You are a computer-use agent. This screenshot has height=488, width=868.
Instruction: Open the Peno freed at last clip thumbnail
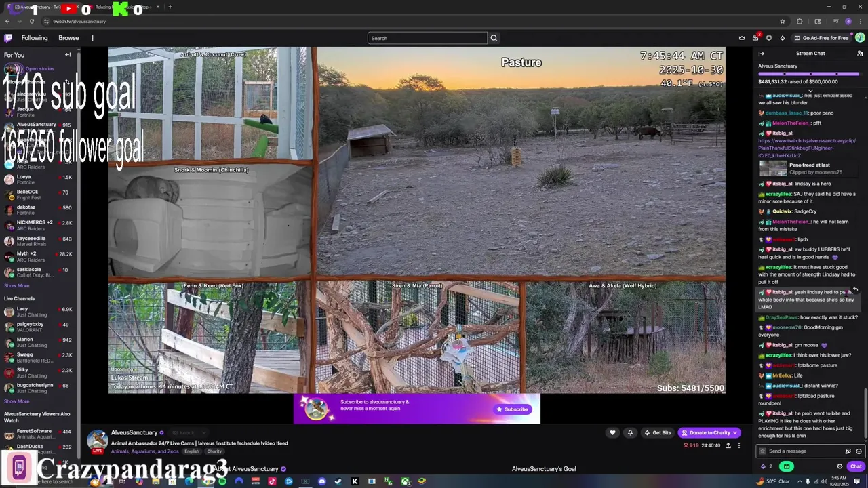click(773, 168)
